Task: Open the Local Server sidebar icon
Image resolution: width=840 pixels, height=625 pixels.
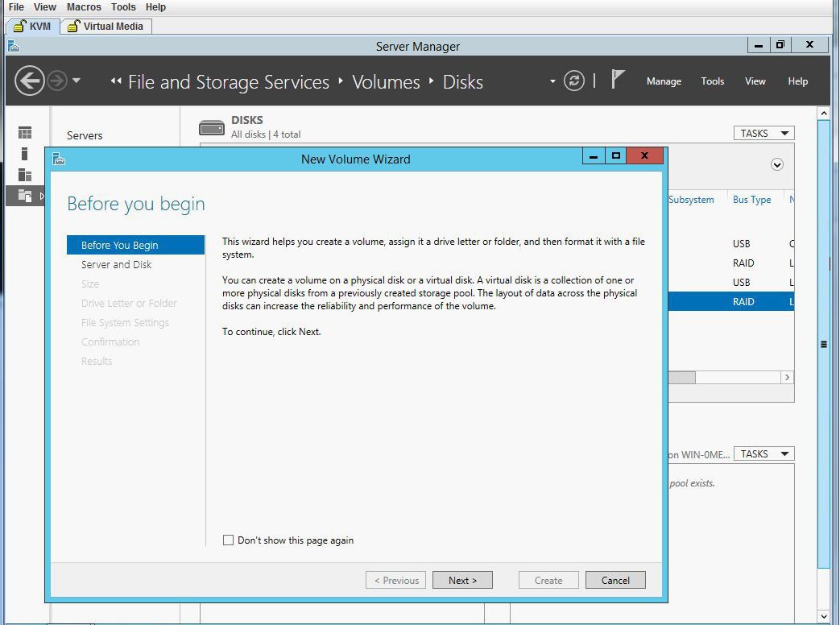Action: tap(24, 154)
